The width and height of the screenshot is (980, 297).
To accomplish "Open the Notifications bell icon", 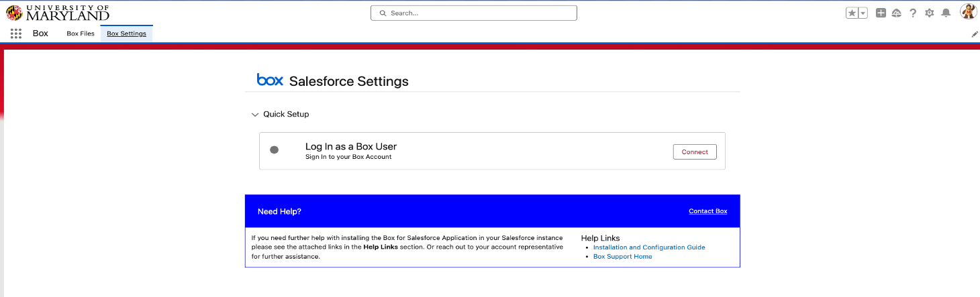I will pos(946,13).
